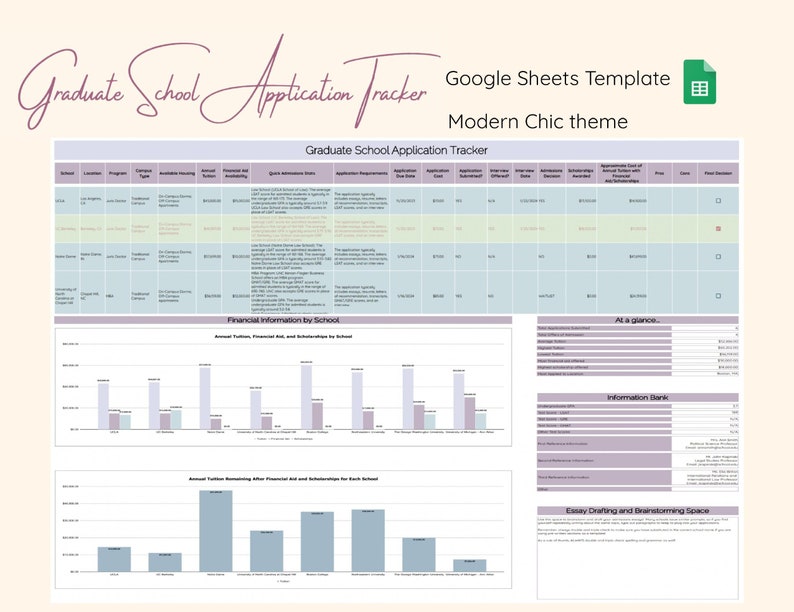
Task: Select the Undergraduate GPA row in Information Bank
Action: [x=638, y=406]
